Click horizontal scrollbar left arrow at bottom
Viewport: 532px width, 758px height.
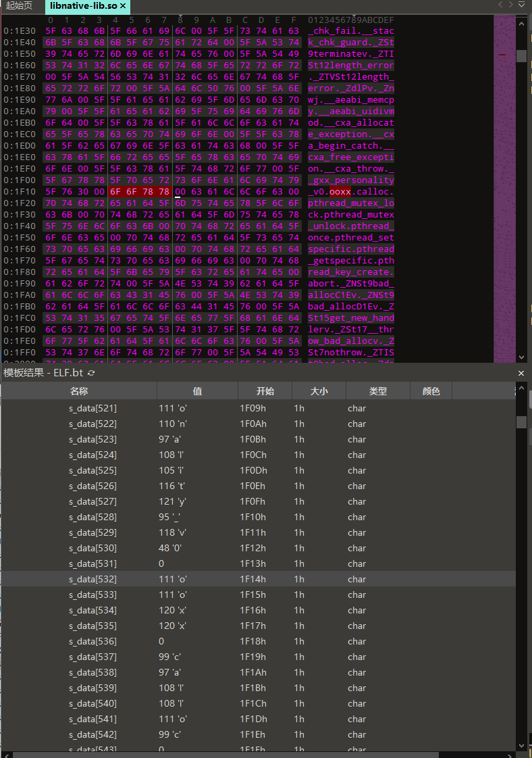[6, 754]
